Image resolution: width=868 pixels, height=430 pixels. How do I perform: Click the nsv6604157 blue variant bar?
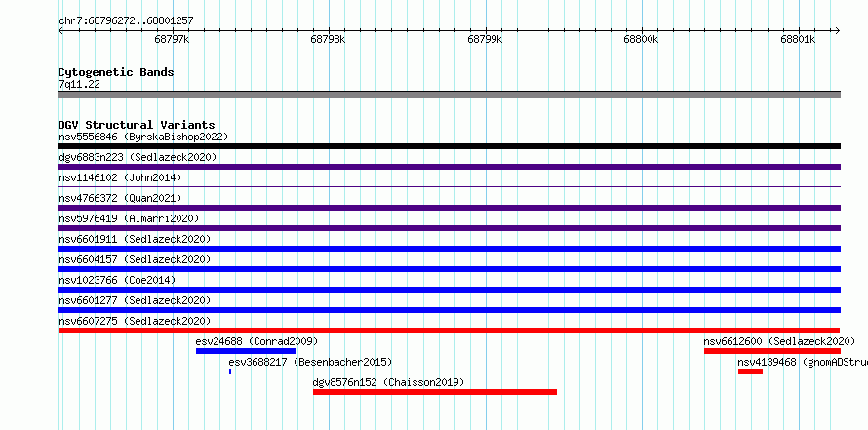pos(449,269)
